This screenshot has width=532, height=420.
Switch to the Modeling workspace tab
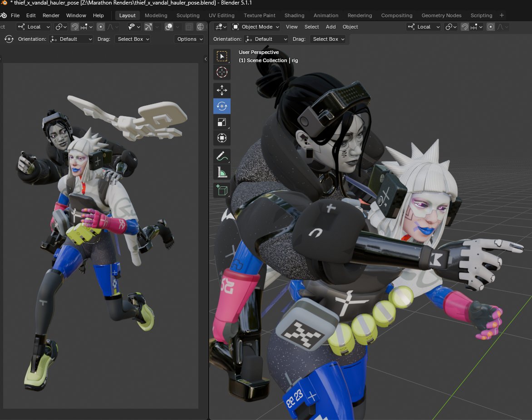pyautogui.click(x=156, y=15)
